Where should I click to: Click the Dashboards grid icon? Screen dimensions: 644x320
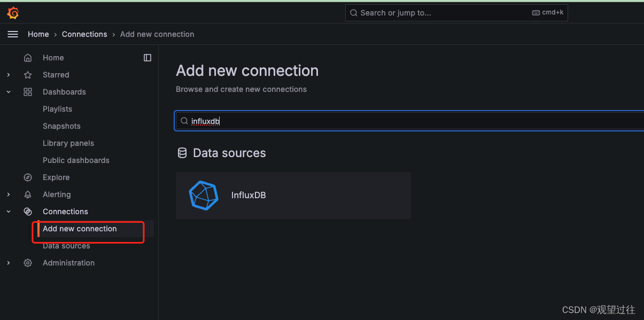coord(28,92)
